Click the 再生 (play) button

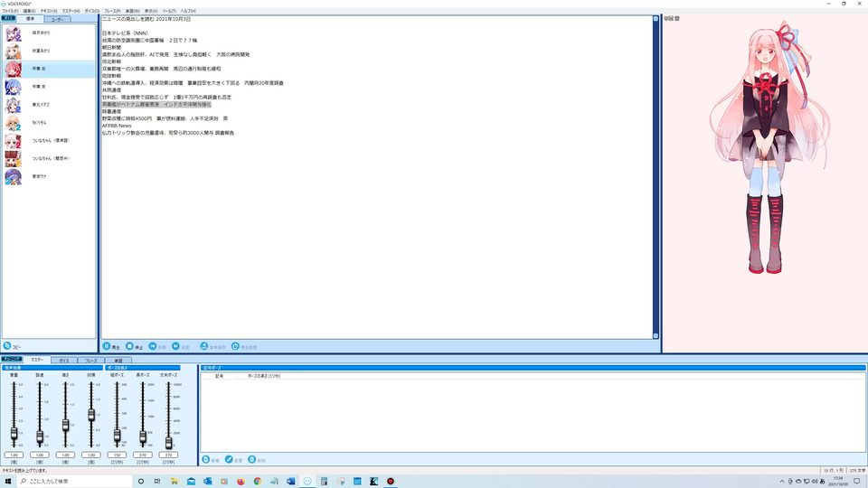[x=111, y=347]
